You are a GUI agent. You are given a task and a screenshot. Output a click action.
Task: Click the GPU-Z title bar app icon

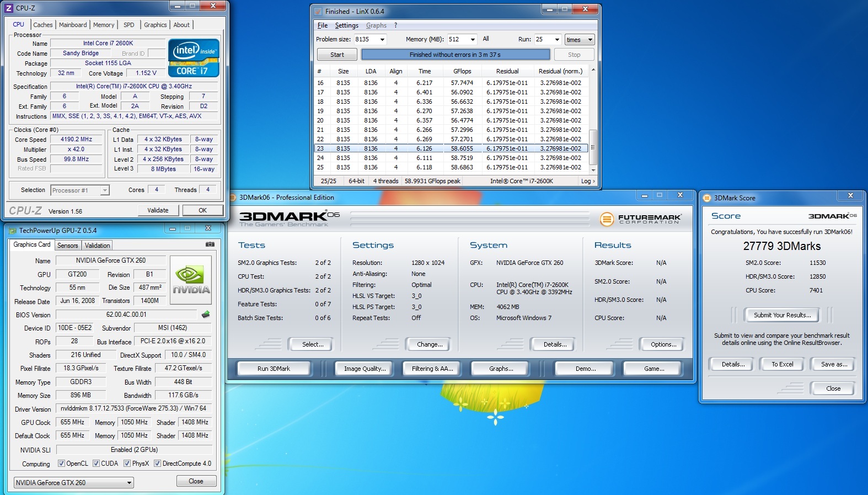[x=12, y=230]
